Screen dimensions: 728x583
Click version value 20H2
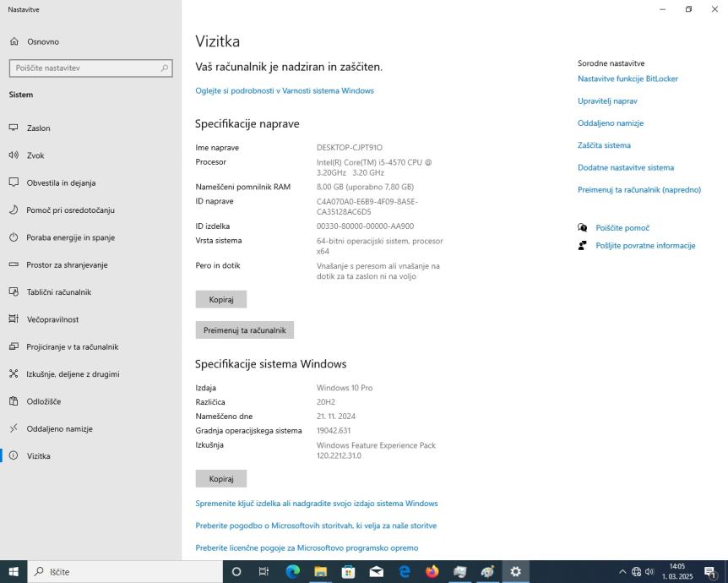click(326, 402)
